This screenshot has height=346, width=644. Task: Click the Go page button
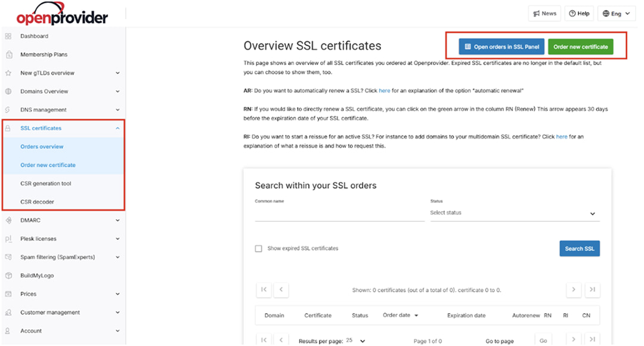(x=543, y=341)
